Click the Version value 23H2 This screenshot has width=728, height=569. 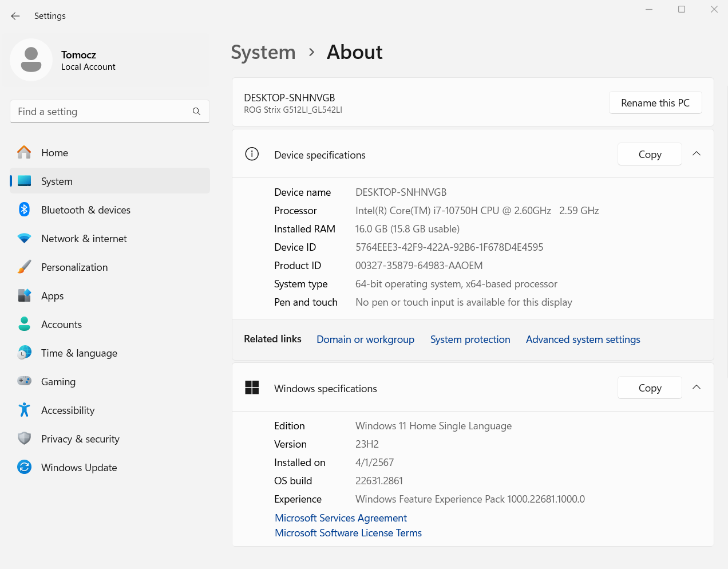pos(367,444)
